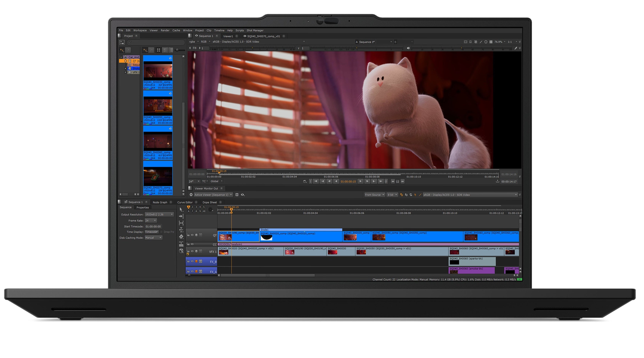Image resolution: width=644 pixels, height=358 pixels.
Task: Open the Properties sub-tab
Action: pos(143,208)
